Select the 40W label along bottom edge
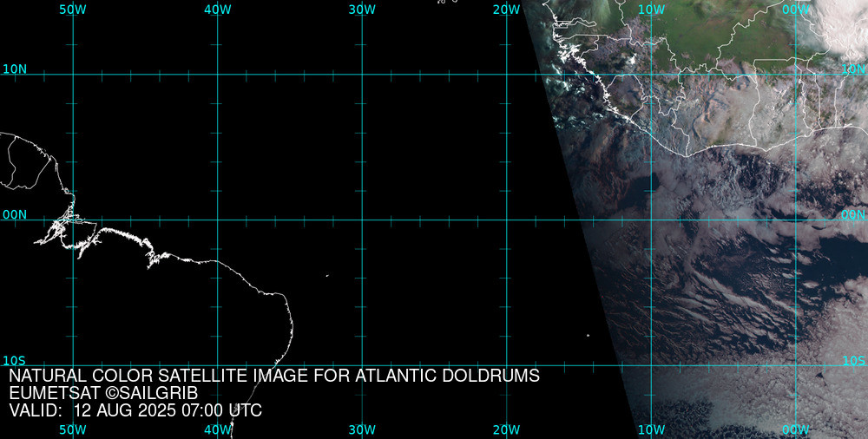Viewport: 868px width, 439px height. [x=218, y=429]
